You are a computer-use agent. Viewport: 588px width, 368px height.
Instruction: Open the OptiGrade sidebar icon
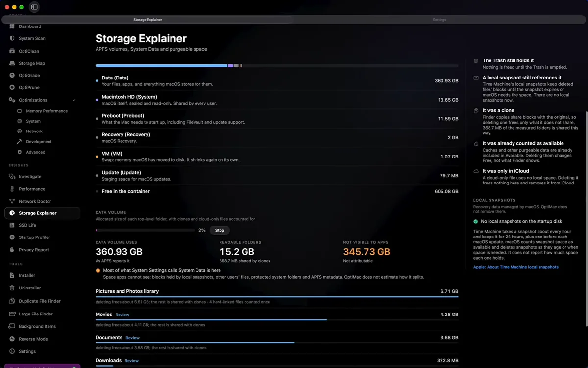click(x=12, y=75)
